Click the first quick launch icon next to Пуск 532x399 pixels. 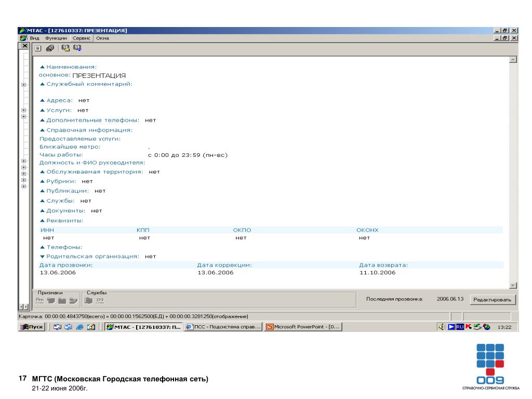click(57, 327)
